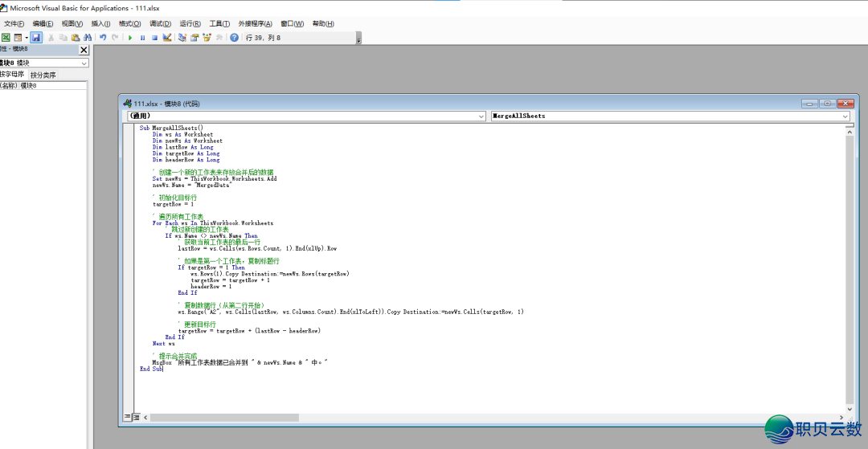This screenshot has width=868, height=449.
Task: Open the 运行(R) menu
Action: point(190,24)
